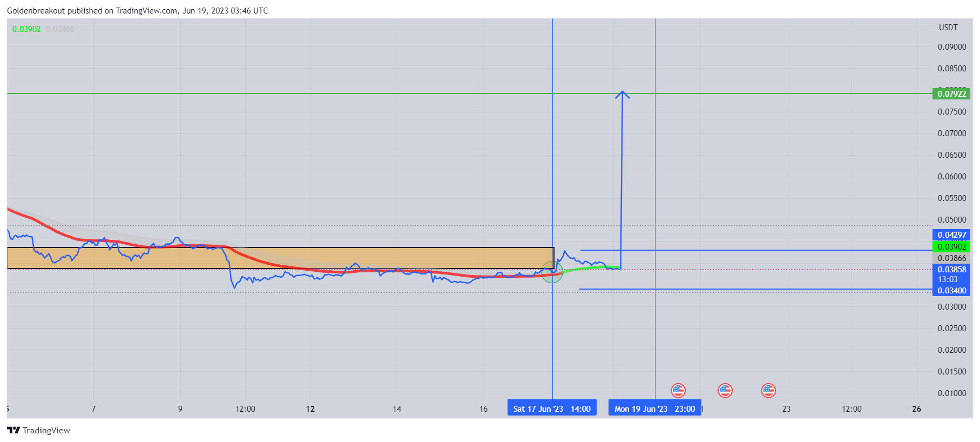Image resolution: width=980 pixels, height=442 pixels.
Task: Click the 0.09000 price axis tick
Action: [952, 47]
